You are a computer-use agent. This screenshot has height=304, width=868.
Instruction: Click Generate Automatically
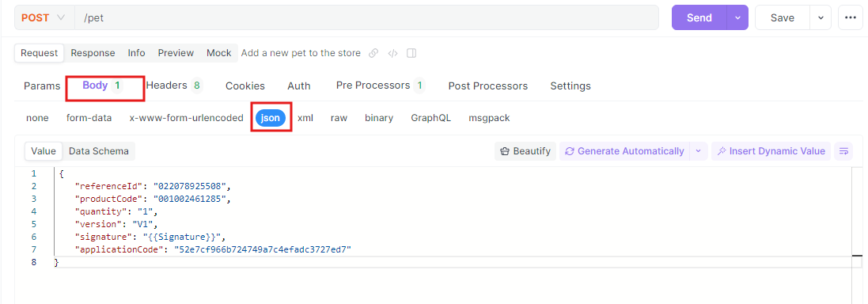point(624,151)
